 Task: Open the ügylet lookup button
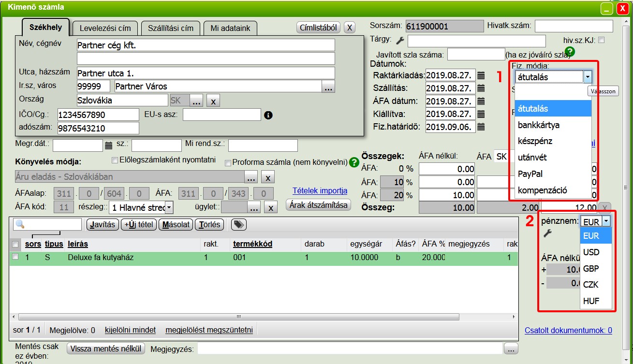tap(254, 208)
